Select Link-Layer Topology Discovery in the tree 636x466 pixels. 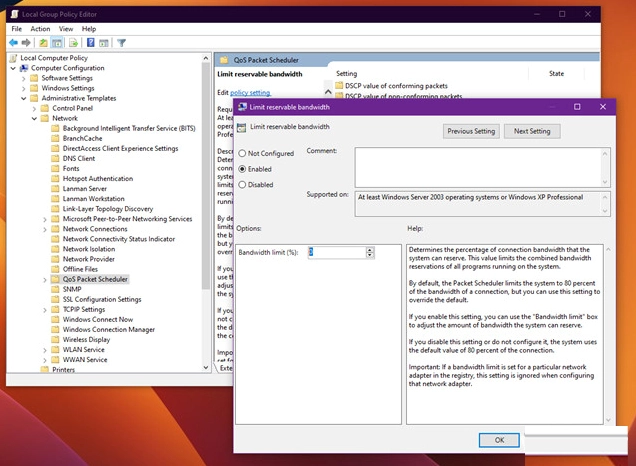point(108,209)
